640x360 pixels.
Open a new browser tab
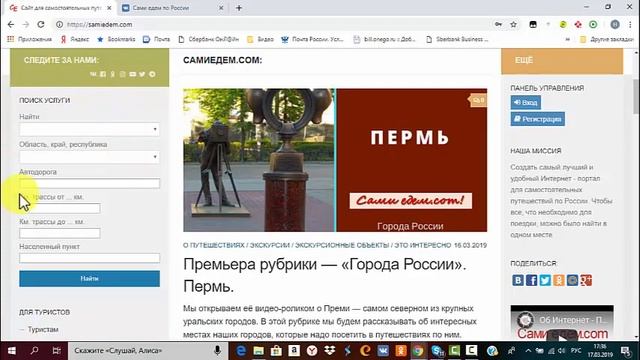pos(239,8)
